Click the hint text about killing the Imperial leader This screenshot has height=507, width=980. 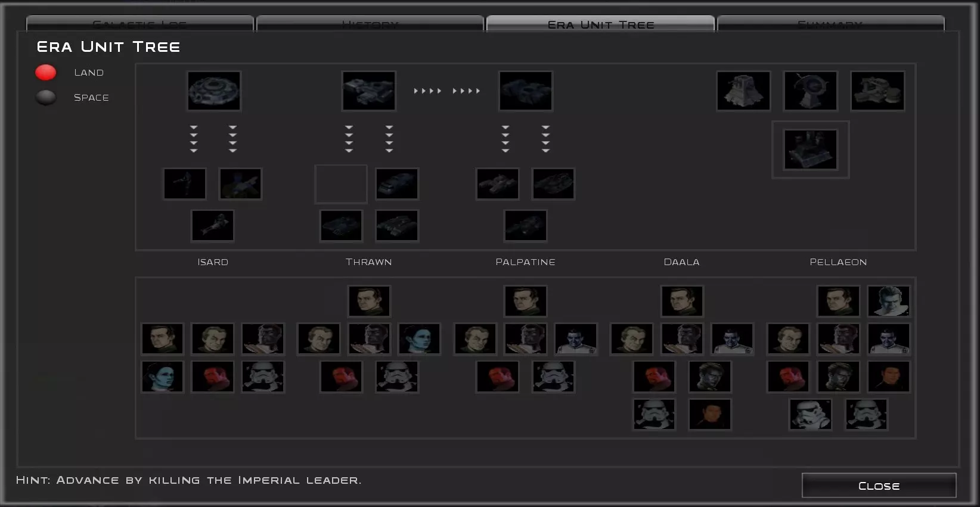pos(188,480)
